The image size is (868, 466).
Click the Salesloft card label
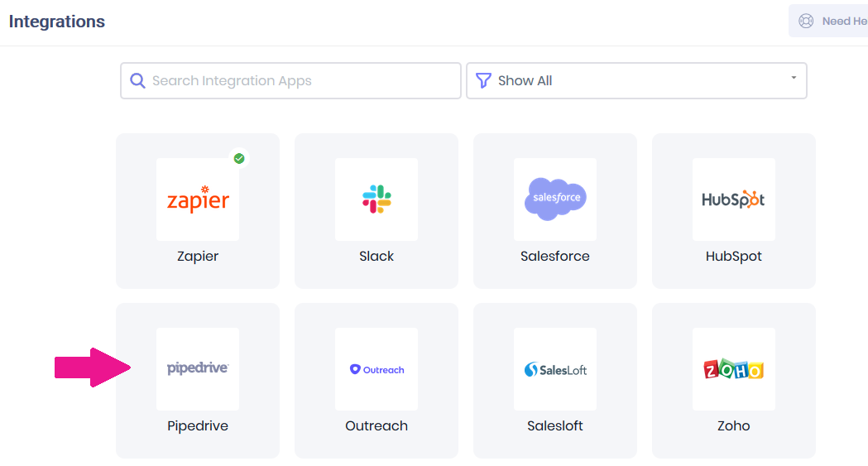coord(555,425)
